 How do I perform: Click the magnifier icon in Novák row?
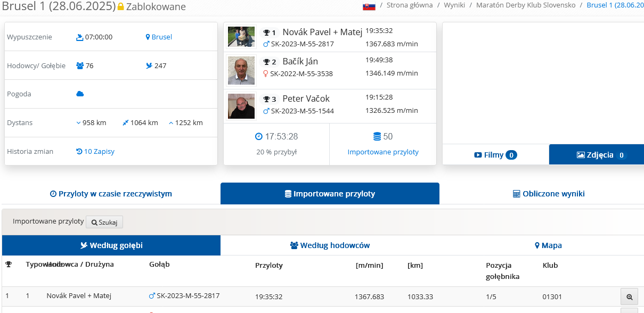click(629, 297)
